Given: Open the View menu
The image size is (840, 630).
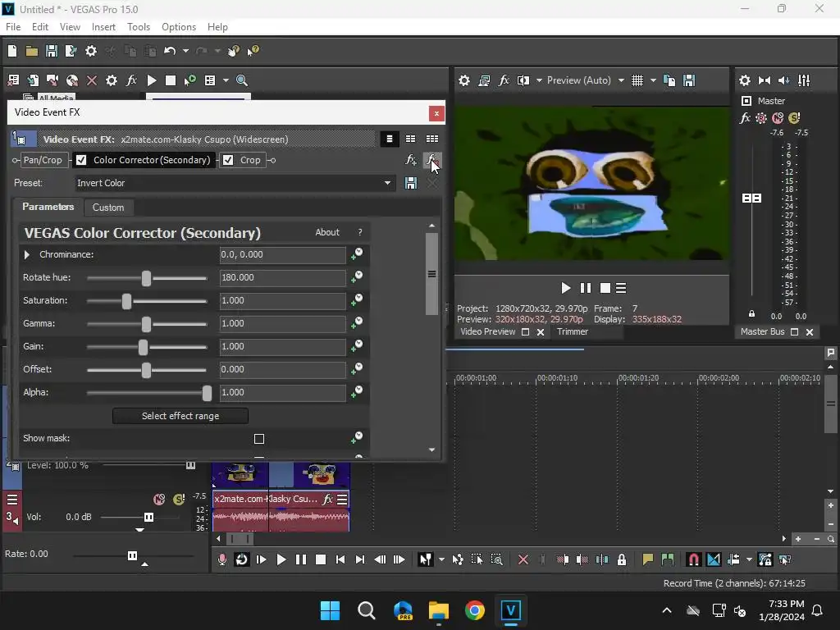Looking at the screenshot, I should click(70, 27).
